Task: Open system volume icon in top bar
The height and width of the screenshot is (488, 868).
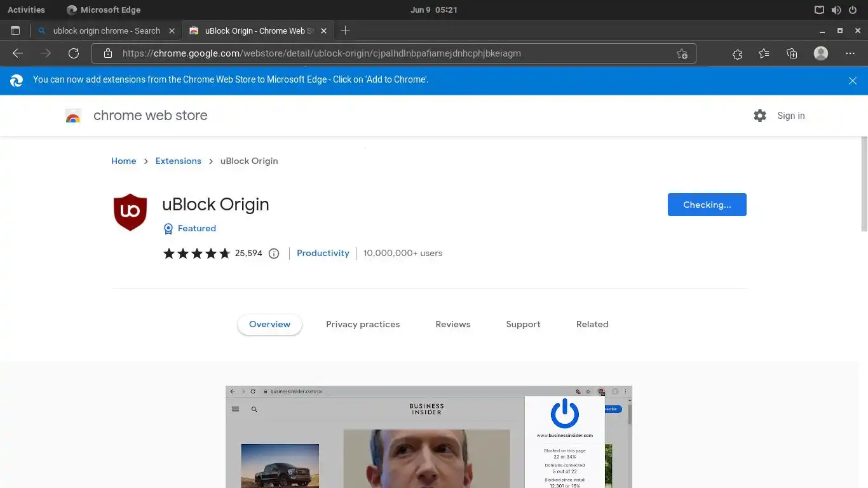Action: point(836,10)
